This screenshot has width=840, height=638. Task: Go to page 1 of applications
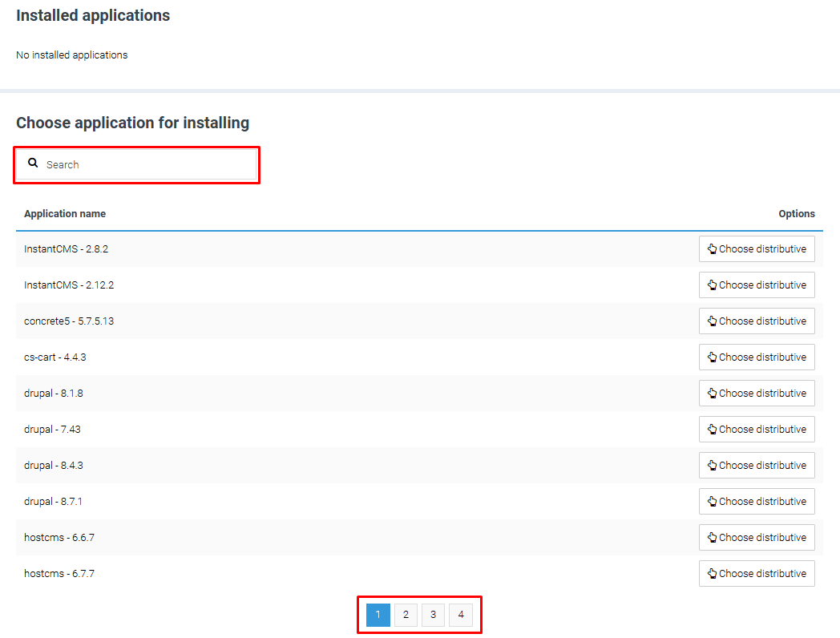[378, 615]
